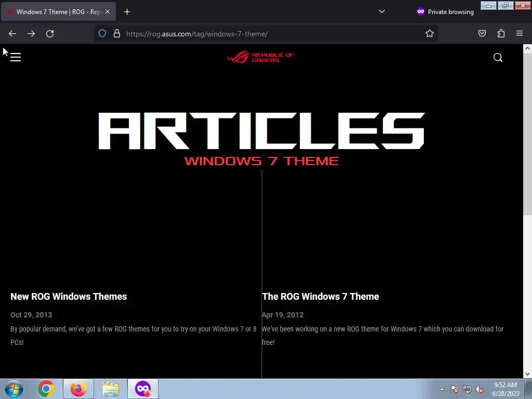Open Firefox application menu

[520, 33]
